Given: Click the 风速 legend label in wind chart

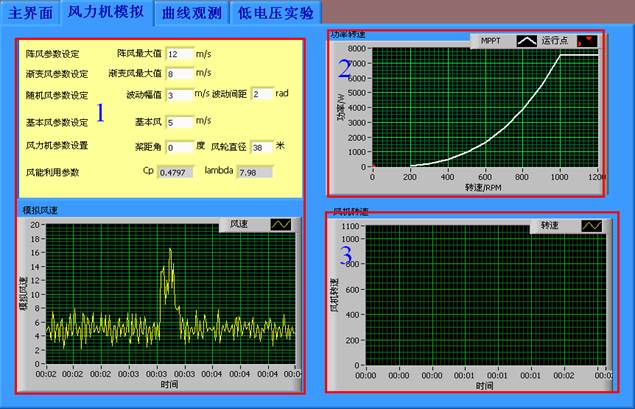Looking at the screenshot, I should (x=238, y=226).
